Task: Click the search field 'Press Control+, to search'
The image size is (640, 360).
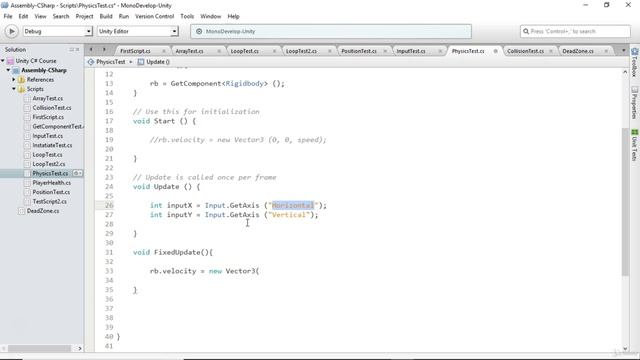Action: coord(575,31)
